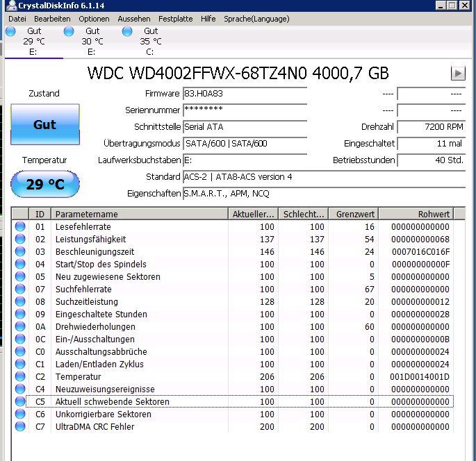The height and width of the screenshot is (461, 476).
Task: Open the Bearbeiten menu
Action: [x=52, y=19]
